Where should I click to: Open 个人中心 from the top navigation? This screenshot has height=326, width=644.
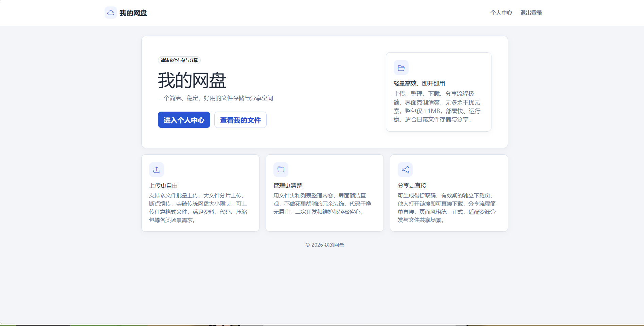coord(501,13)
